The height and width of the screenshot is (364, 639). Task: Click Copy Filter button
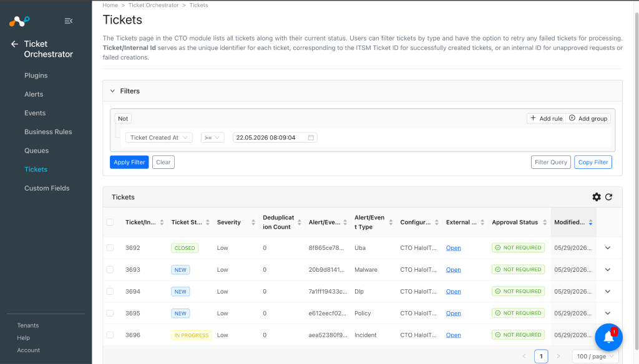(x=593, y=162)
